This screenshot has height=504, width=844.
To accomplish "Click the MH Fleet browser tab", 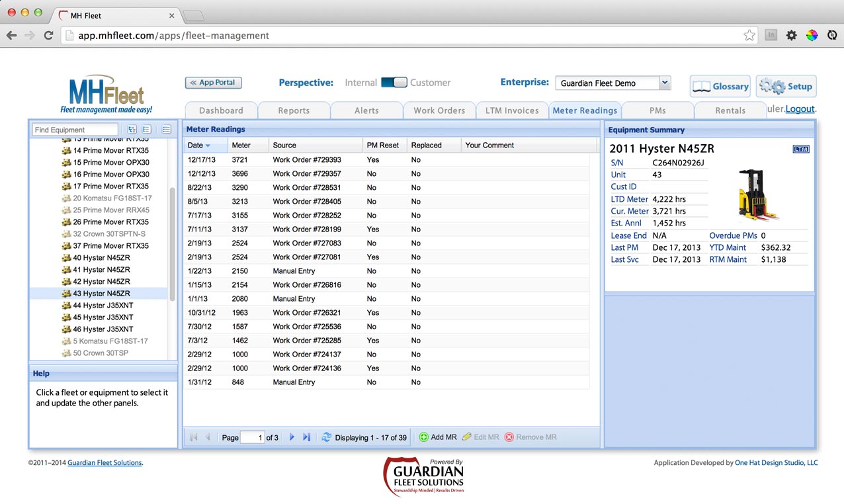I will point(116,15).
